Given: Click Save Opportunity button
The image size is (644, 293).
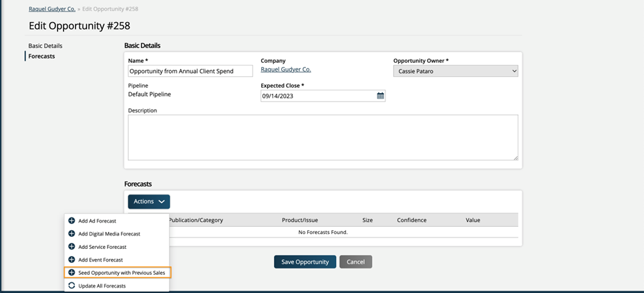Looking at the screenshot, I should tap(305, 262).
